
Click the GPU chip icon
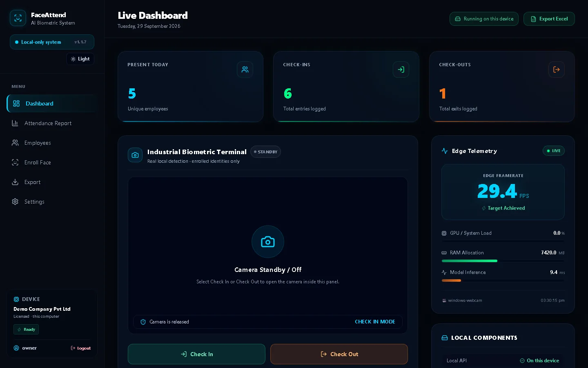tap(444, 233)
